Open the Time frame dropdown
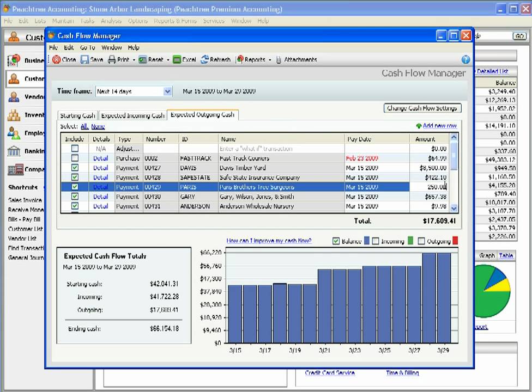This screenshot has width=532, height=392. pos(167,91)
